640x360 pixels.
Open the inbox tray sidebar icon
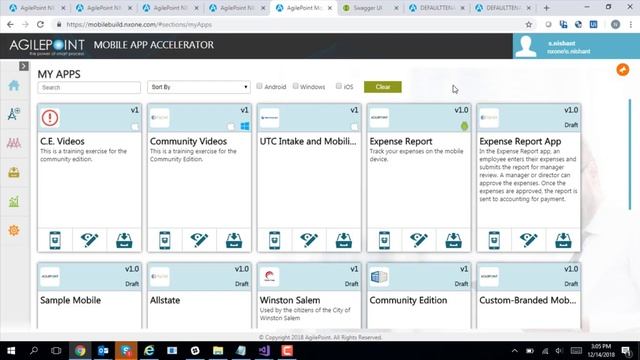pos(14,172)
